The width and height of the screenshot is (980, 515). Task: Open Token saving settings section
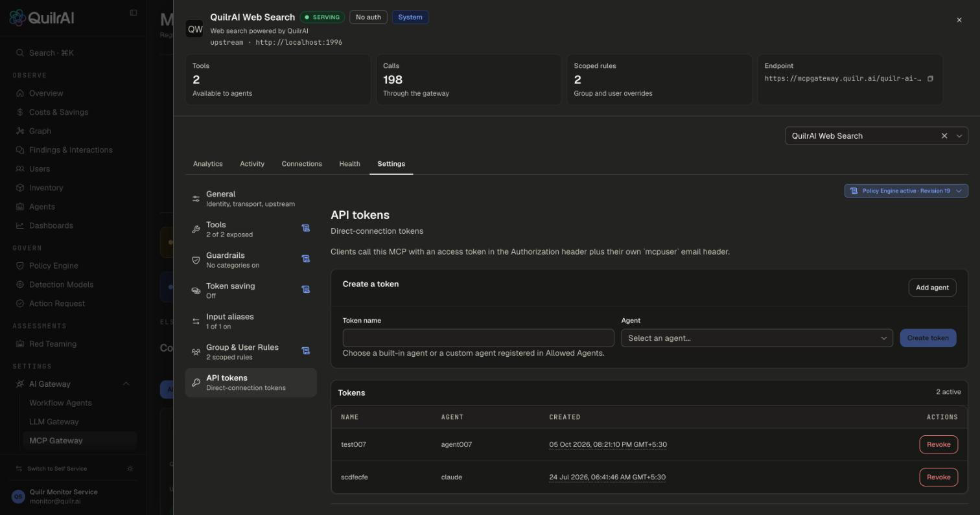[x=251, y=290]
